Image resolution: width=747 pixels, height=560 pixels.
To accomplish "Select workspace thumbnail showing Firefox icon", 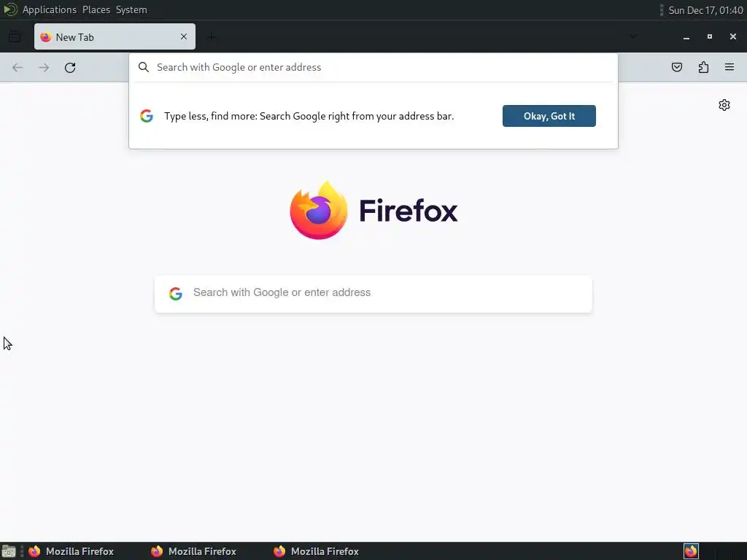I will click(692, 551).
